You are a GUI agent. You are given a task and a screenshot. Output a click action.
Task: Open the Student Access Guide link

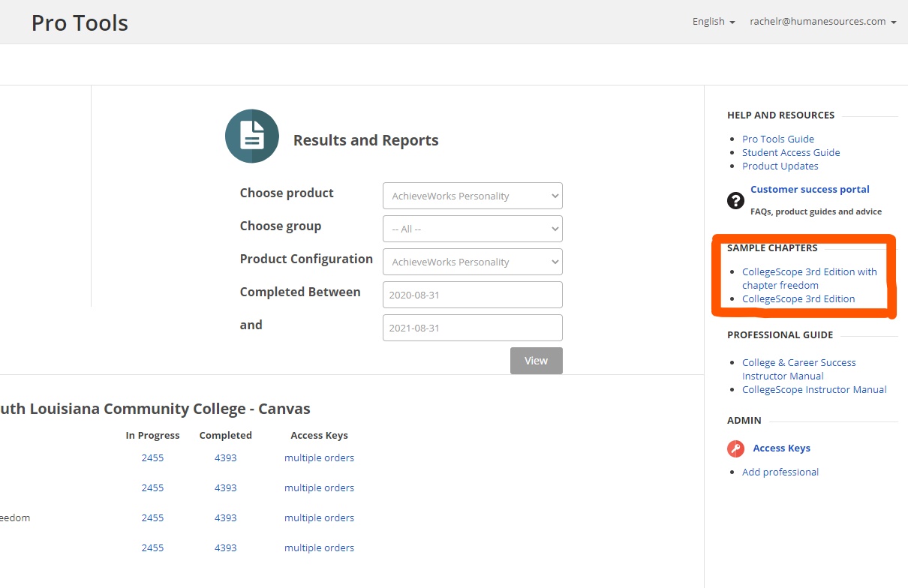tap(790, 152)
